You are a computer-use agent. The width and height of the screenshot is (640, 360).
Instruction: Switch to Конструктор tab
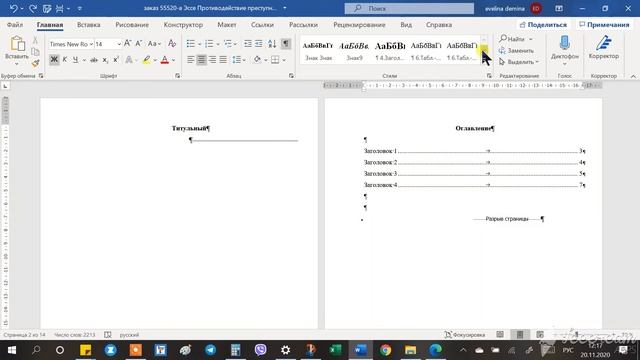183,25
